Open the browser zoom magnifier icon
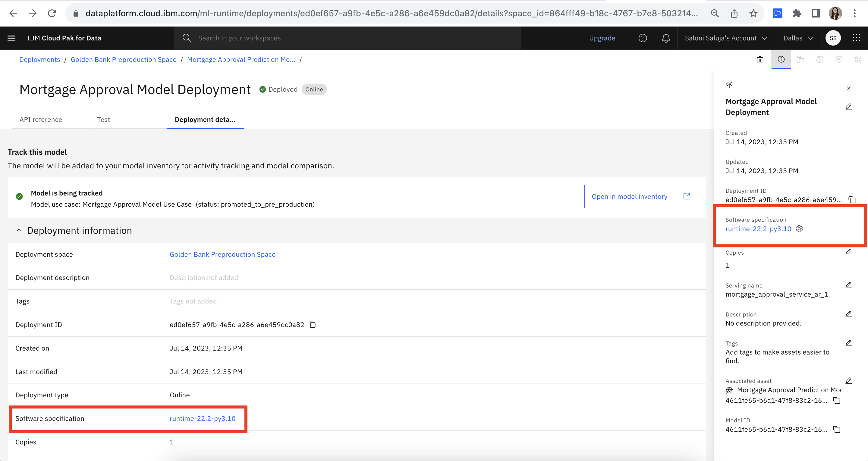This screenshot has width=868, height=461. pyautogui.click(x=715, y=13)
